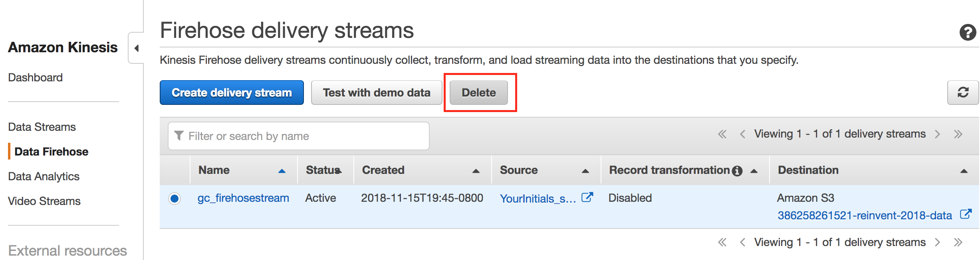Sort by Destination column arrow

tap(964, 171)
